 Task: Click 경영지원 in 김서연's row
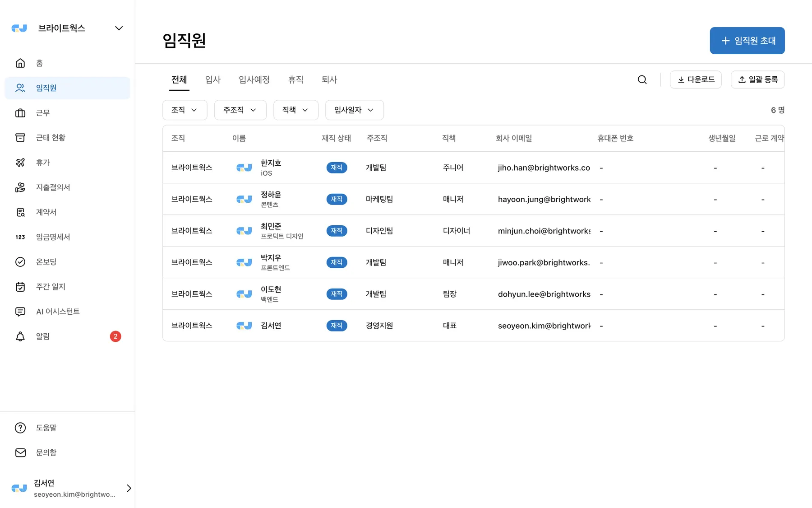click(379, 326)
